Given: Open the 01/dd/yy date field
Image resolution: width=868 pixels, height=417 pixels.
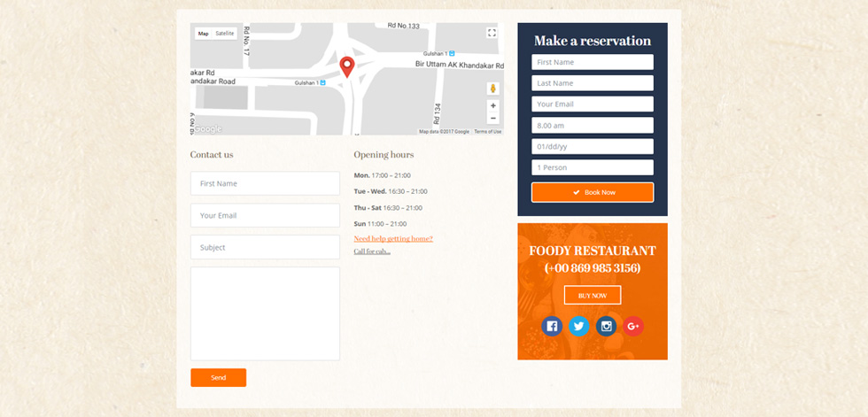Looking at the screenshot, I should (x=593, y=147).
